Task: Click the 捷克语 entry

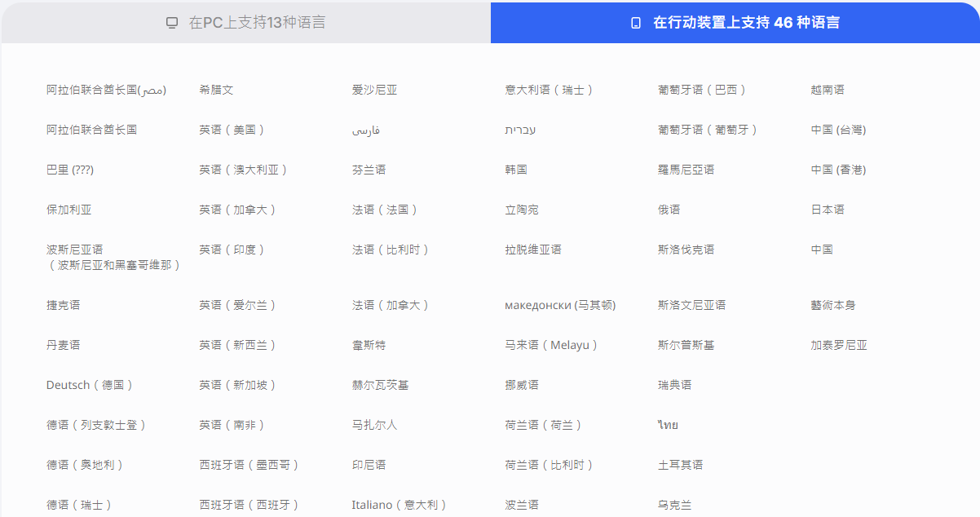Action: [x=64, y=305]
